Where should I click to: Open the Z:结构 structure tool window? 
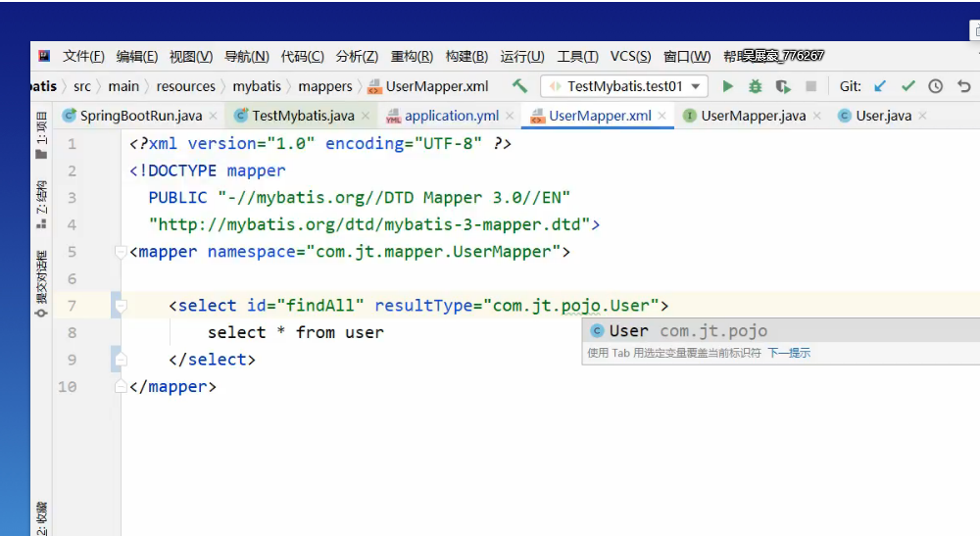[x=41, y=204]
